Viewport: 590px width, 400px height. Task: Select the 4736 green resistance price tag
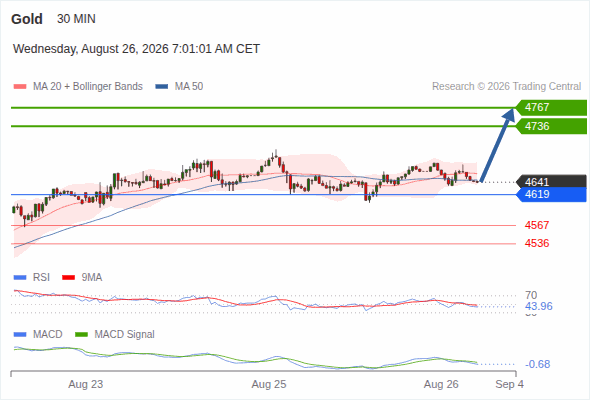pyautogui.click(x=551, y=126)
